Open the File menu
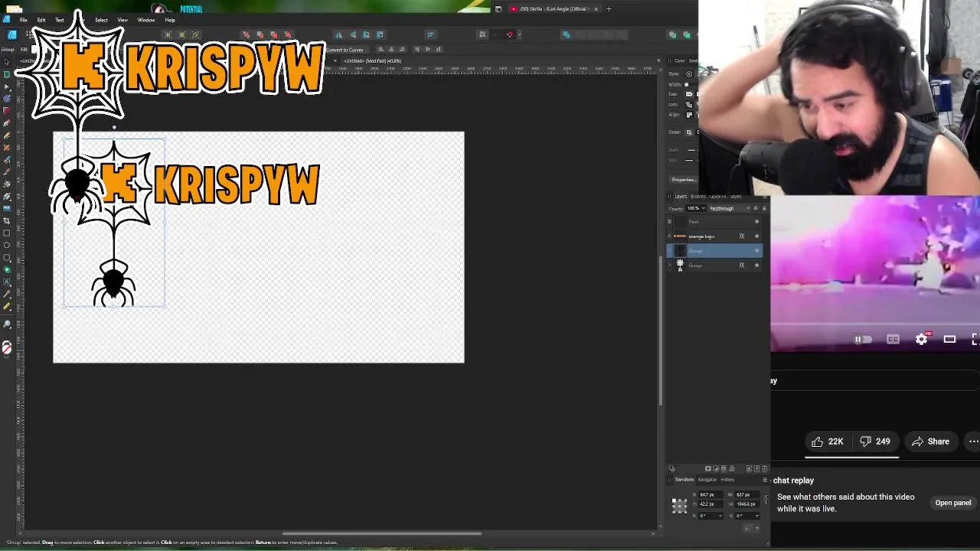The height and width of the screenshot is (551, 980). [x=24, y=20]
